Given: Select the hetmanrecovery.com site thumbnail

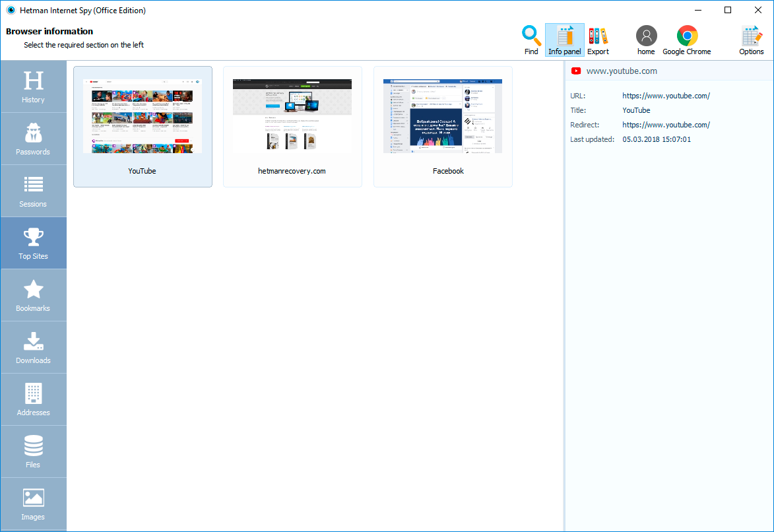Looking at the screenshot, I should coord(292,127).
